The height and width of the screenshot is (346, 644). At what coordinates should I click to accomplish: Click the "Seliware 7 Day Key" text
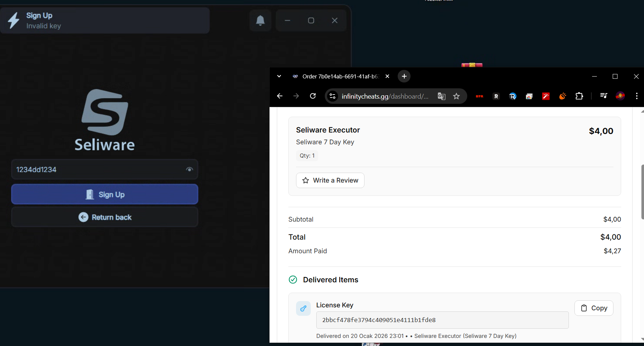point(325,142)
